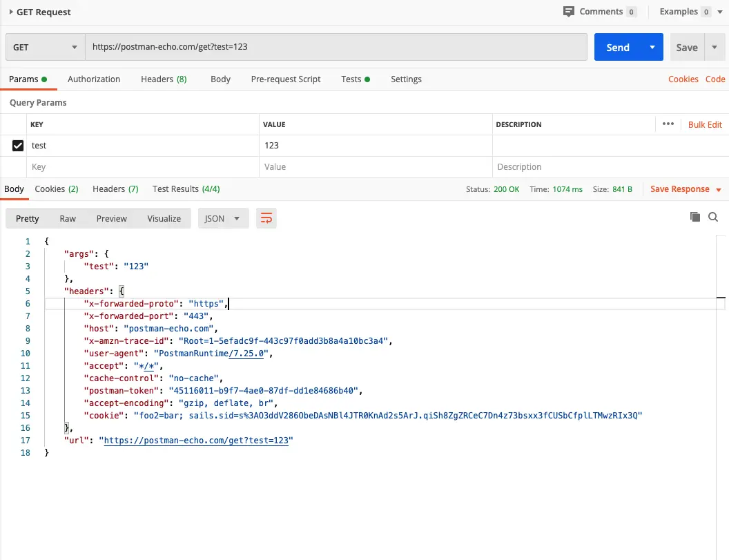Click line number 5 in the gutter
Viewport: 729px width, 560px height.
click(28, 291)
